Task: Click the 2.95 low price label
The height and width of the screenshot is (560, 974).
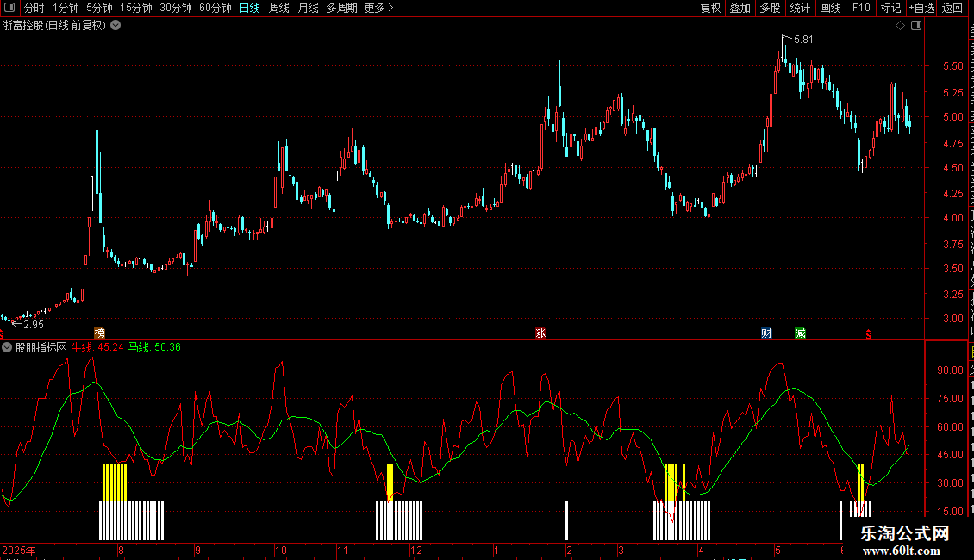Action: [x=34, y=325]
